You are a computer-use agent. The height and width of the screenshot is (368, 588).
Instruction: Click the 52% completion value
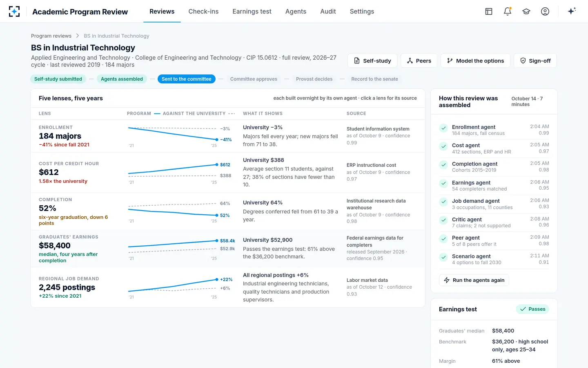[47, 209]
